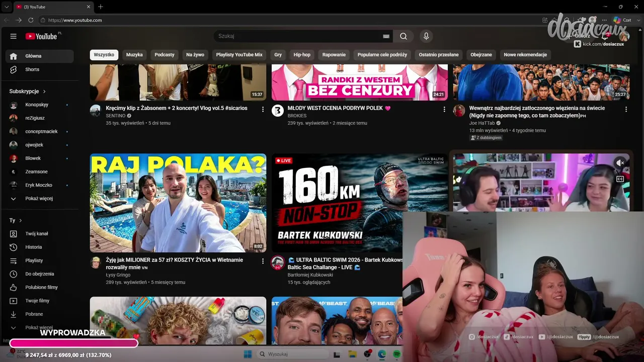Open the tab search dropdown arrow
The width and height of the screenshot is (644, 362).
[6, 7]
